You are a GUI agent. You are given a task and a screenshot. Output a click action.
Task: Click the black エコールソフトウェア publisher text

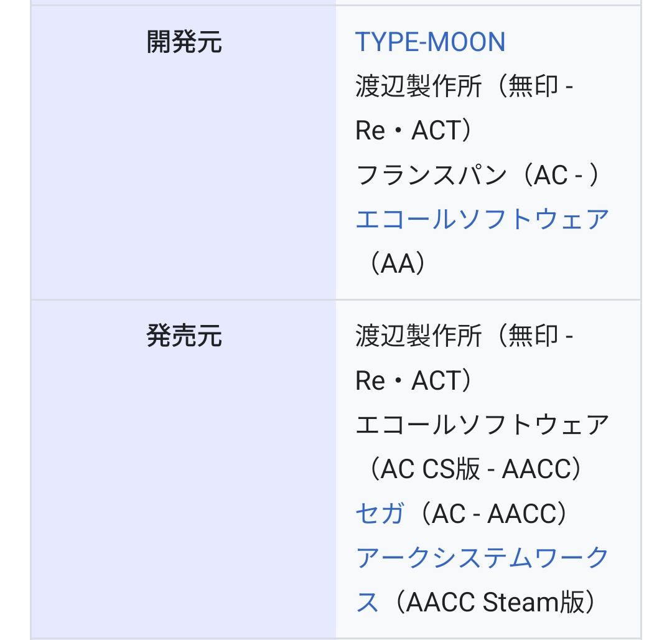482,425
